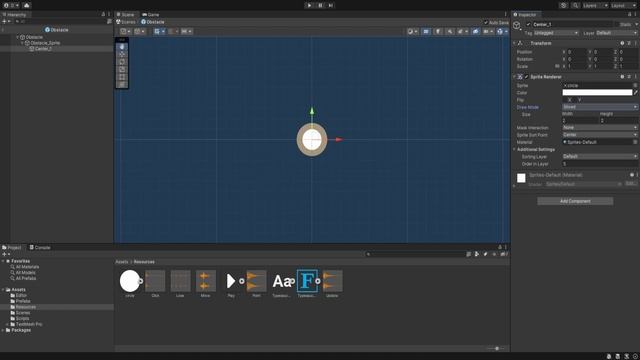Open the Layer dropdown showing Default

click(x=616, y=33)
